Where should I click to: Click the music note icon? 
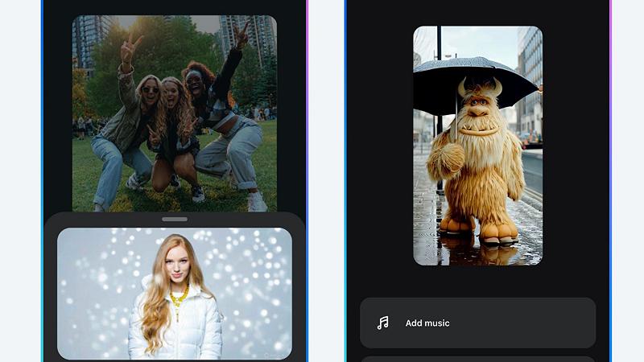pos(383,323)
